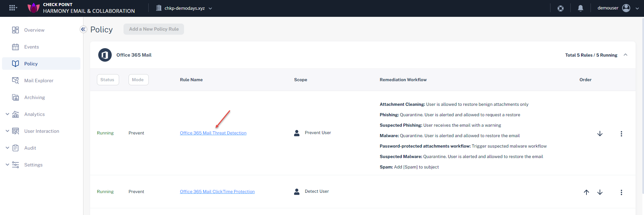Collapse the sidebar with double-arrow button
This screenshot has width=644, height=215.
(x=83, y=29)
